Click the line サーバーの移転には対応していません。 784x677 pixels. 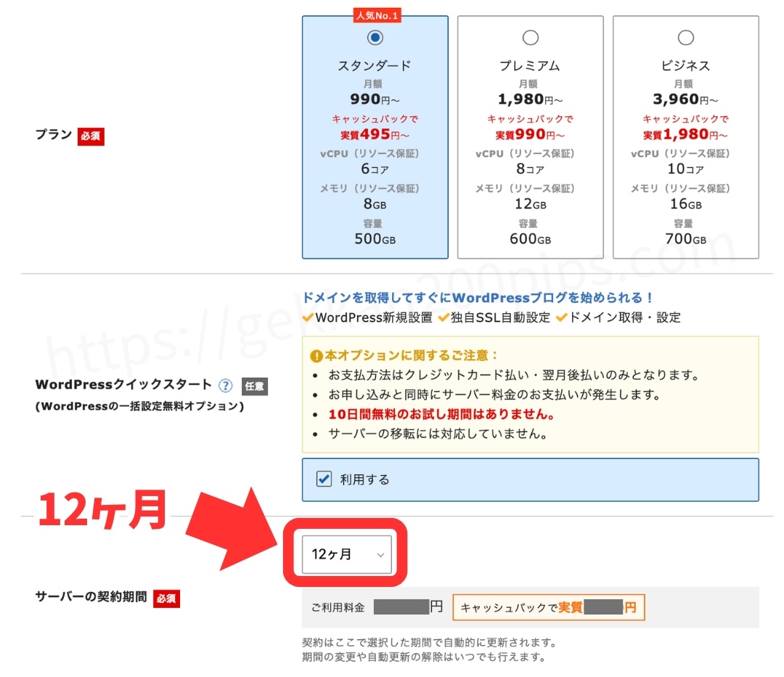tap(438, 434)
